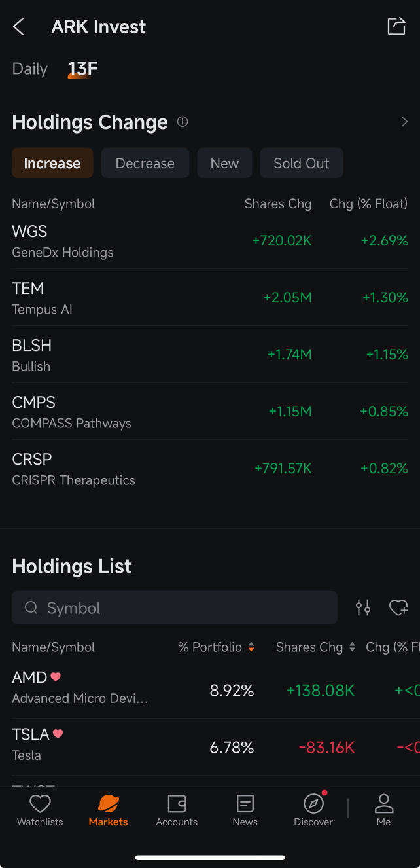This screenshot has height=868, width=420.
Task: Toggle the heart next to TSLA
Action: coord(58,734)
